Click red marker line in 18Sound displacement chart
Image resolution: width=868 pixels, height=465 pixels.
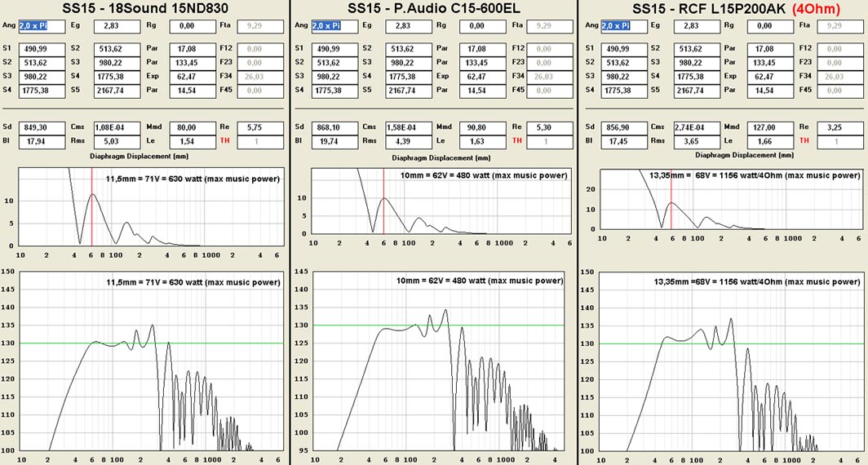(x=92, y=207)
